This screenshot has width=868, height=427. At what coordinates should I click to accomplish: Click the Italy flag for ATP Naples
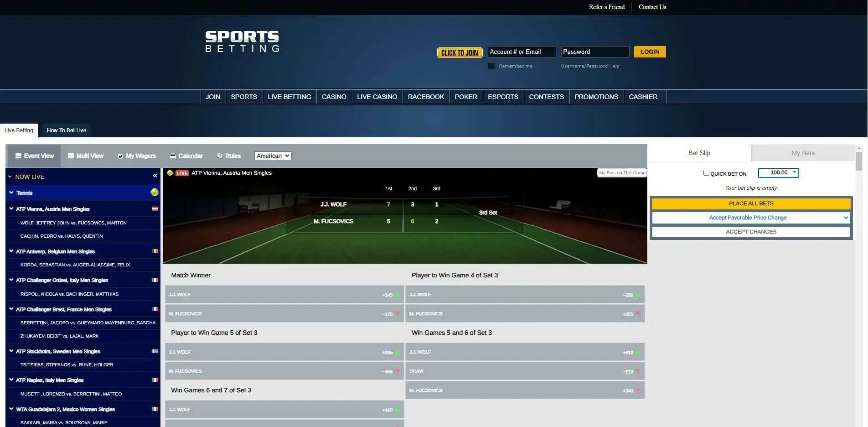coord(155,380)
